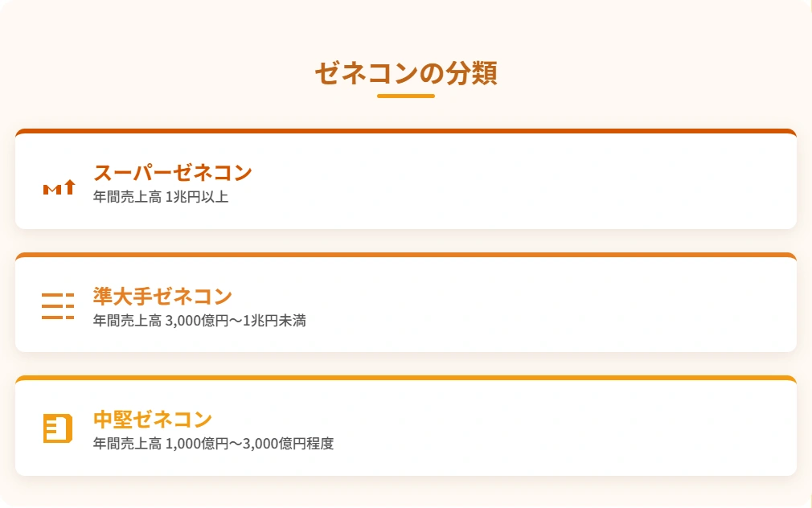Click empty area of the 中堅ゼネコン card
This screenshot has height=508, width=812.
(x=518, y=428)
